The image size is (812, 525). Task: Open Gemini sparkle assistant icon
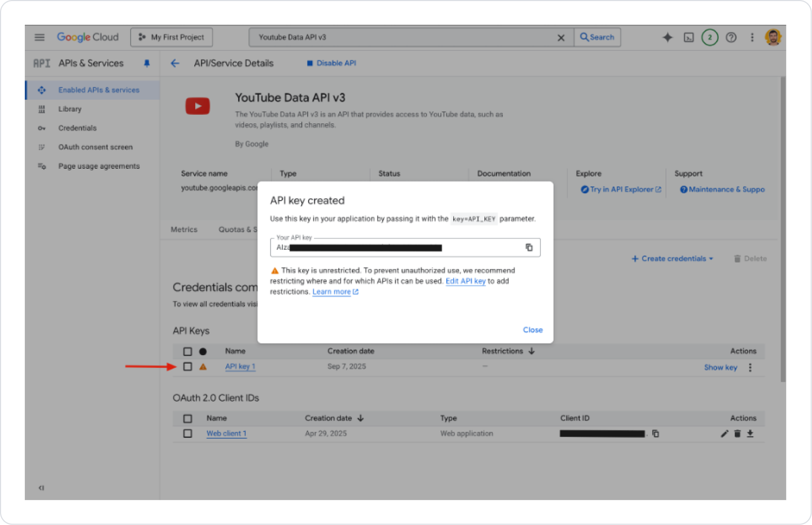tap(667, 37)
